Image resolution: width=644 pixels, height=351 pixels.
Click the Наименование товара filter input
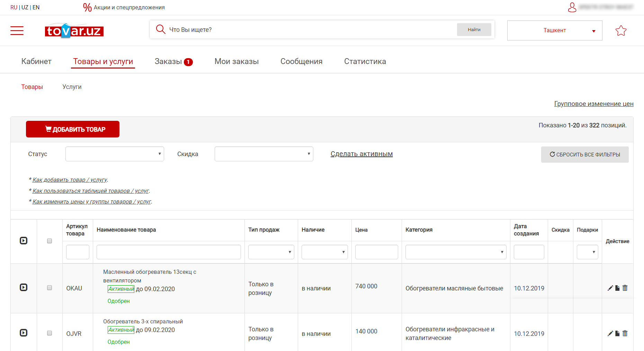pos(169,252)
